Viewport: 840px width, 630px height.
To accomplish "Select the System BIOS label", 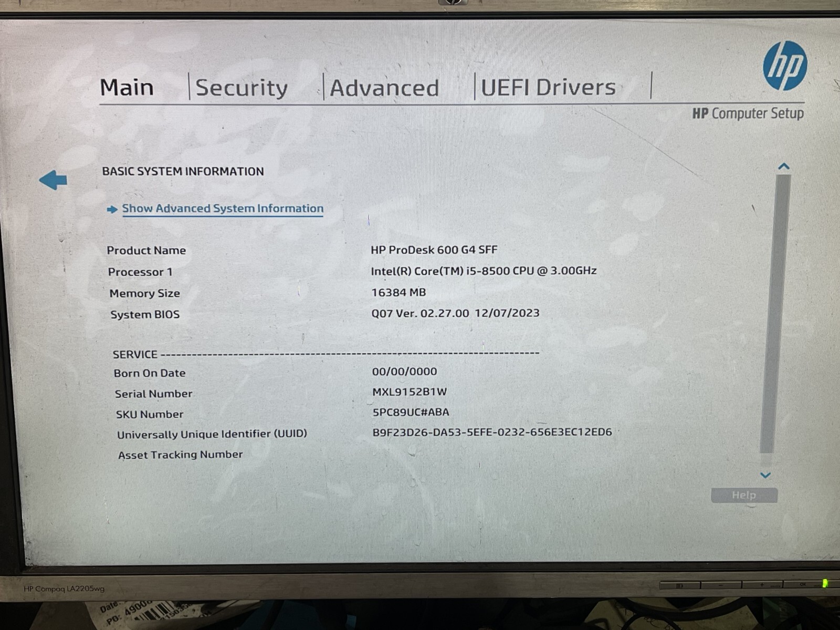I will coord(145,314).
